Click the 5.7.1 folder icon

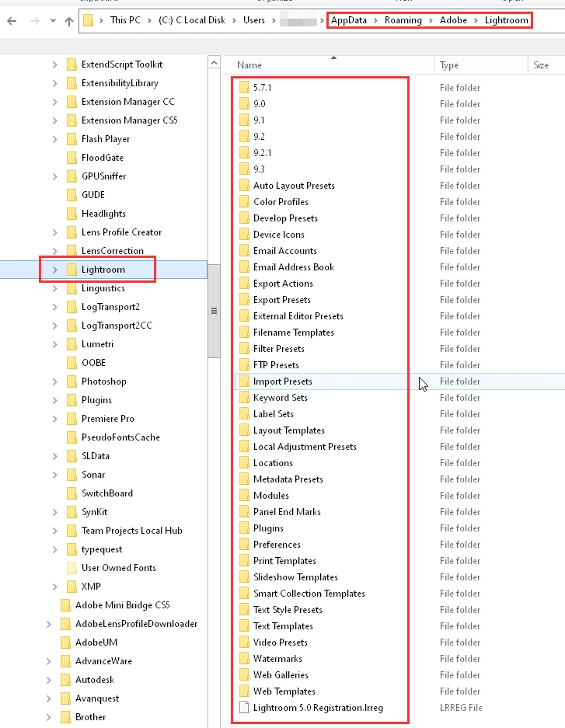[x=244, y=87]
